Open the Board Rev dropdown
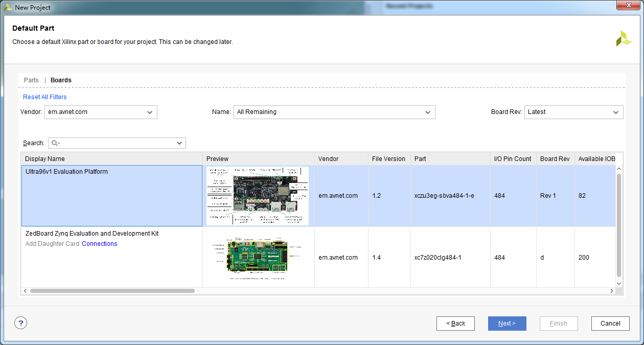Viewport: 644px width, 345px height. coord(573,112)
